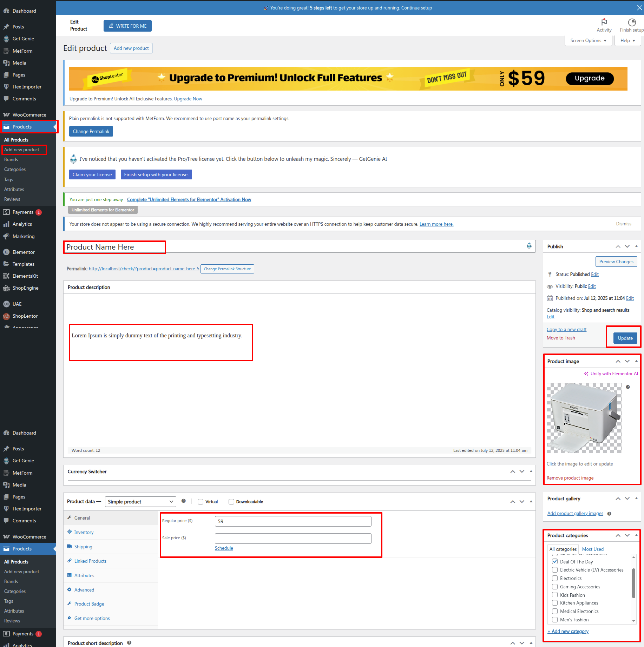Click the Elementor sidebar icon
The image size is (644, 647).
pyautogui.click(x=6, y=252)
